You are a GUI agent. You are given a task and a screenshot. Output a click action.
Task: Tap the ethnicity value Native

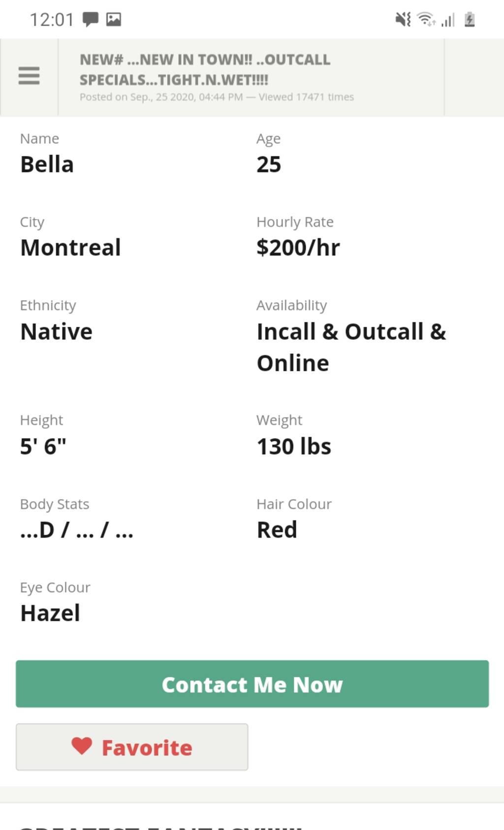click(56, 332)
